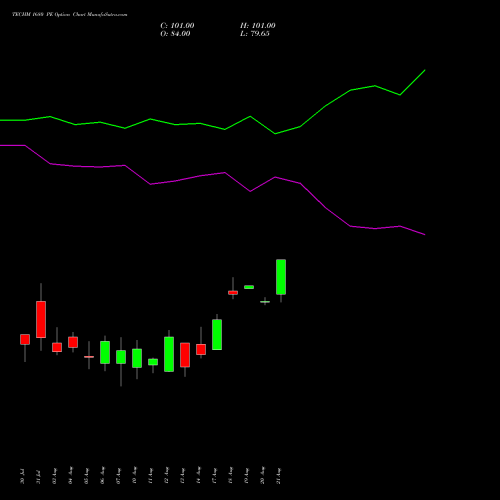The height and width of the screenshot is (500, 500).
Task: Click the red candle for 03 Aug
Action: coord(57,347)
